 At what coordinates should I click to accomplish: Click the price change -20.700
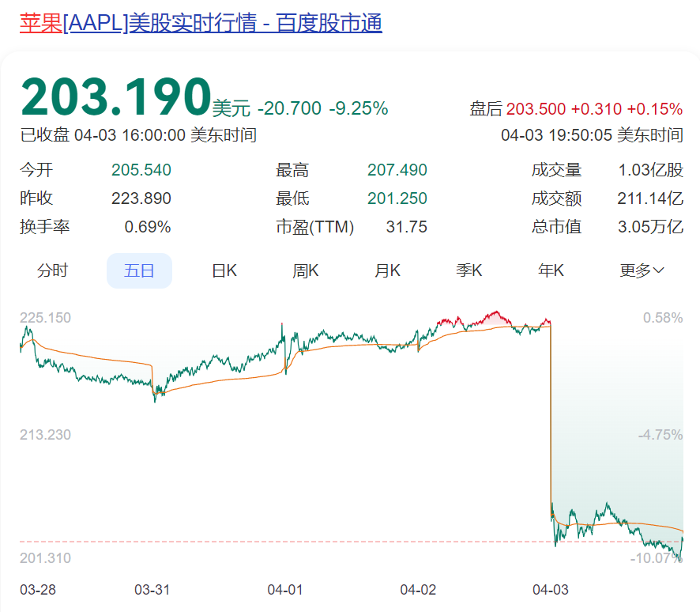pos(289,108)
